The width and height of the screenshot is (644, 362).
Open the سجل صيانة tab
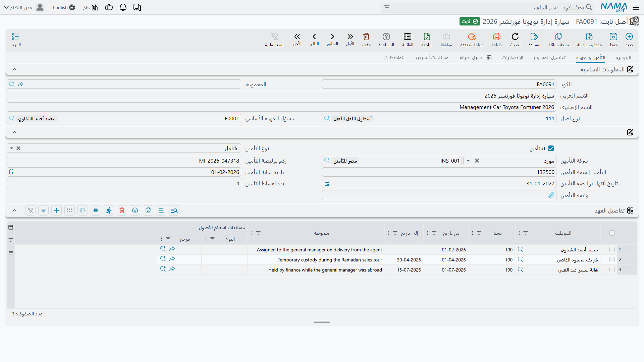[475, 58]
